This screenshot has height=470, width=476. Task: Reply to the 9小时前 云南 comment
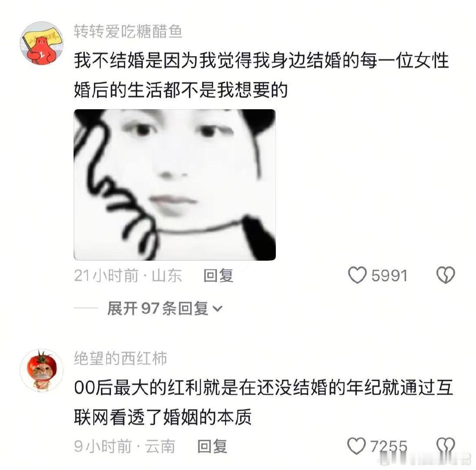[212, 446]
